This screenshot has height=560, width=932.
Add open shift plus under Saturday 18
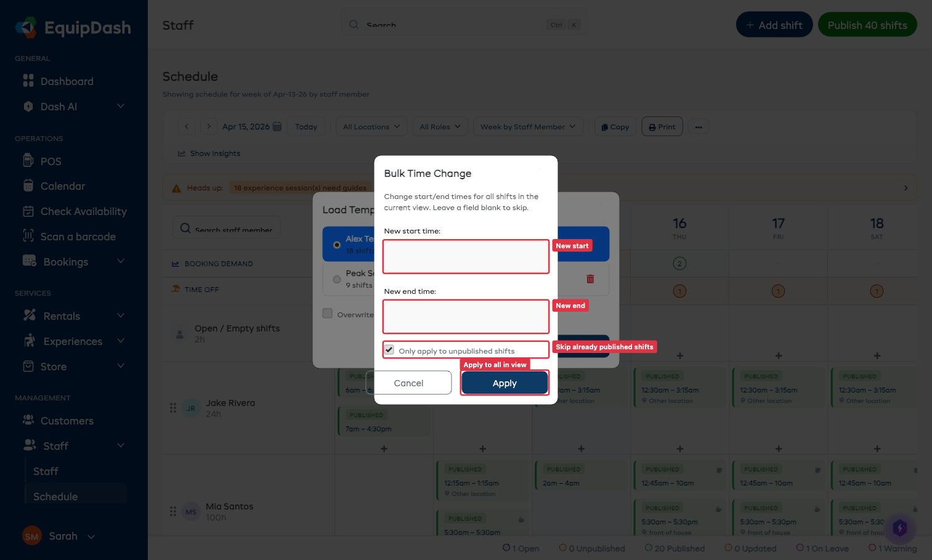pos(877,355)
